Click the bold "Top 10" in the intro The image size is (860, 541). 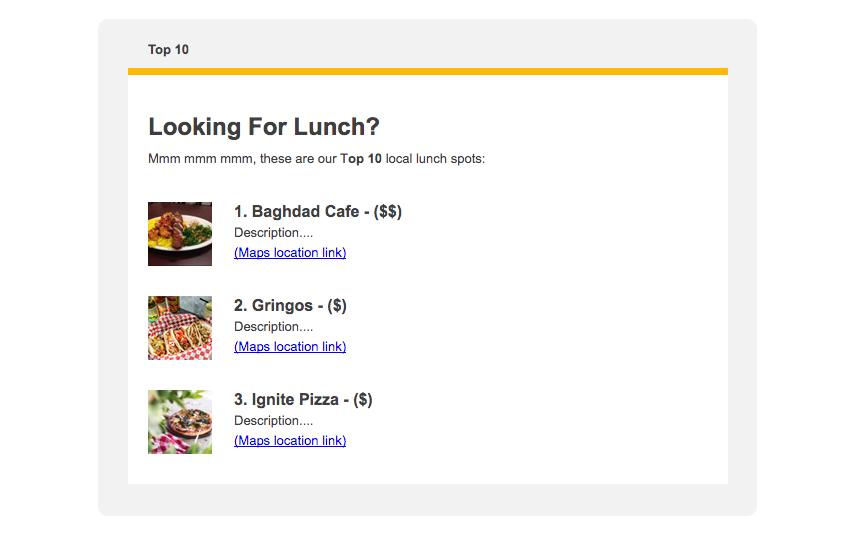coord(361,159)
